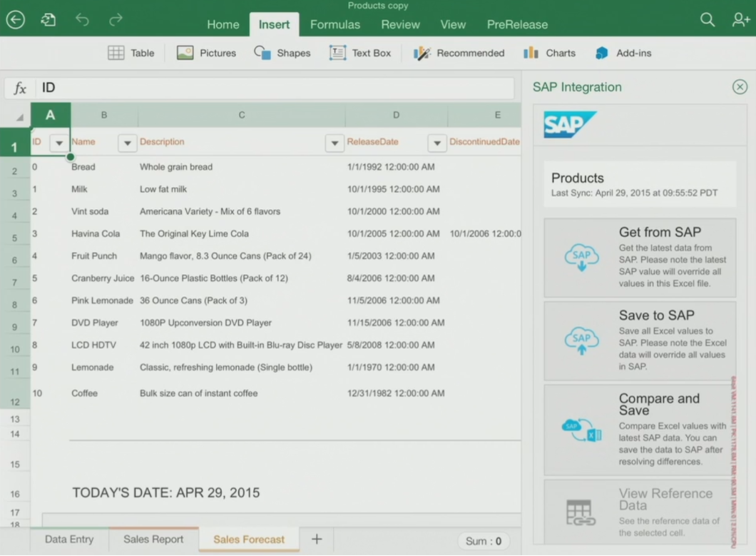Click the fx function icon
The image size is (756, 556).
20,88
